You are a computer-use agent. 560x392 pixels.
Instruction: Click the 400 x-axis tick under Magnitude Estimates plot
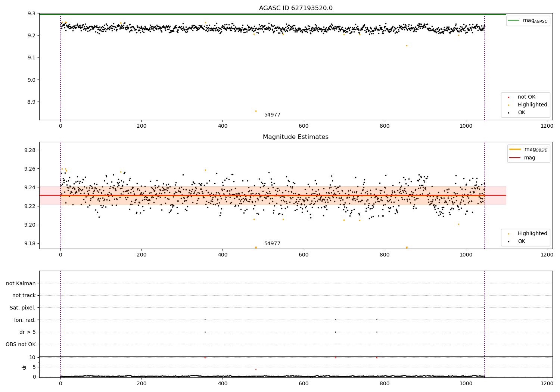click(223, 255)
